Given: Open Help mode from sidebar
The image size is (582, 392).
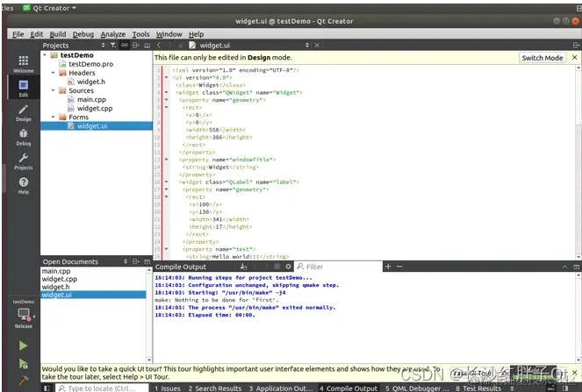Looking at the screenshot, I should pos(24,185).
